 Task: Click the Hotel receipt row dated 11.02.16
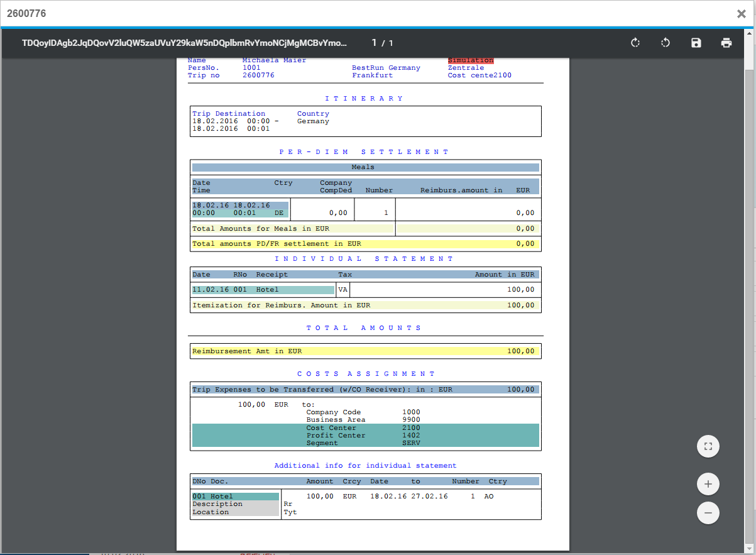point(264,289)
